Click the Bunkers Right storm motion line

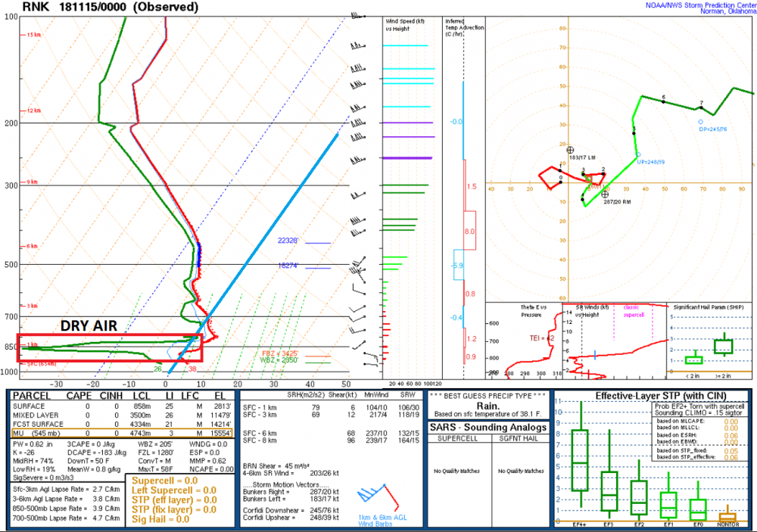(x=291, y=492)
